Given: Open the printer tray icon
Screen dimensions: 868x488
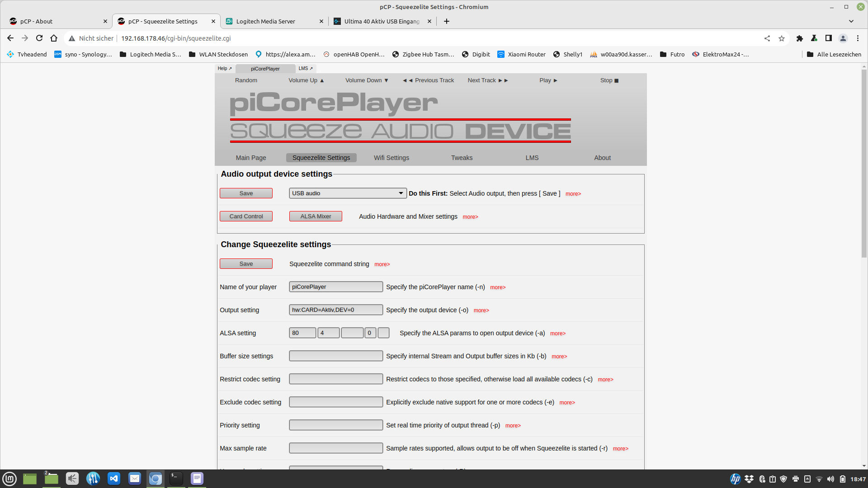Looking at the screenshot, I should [x=796, y=479].
